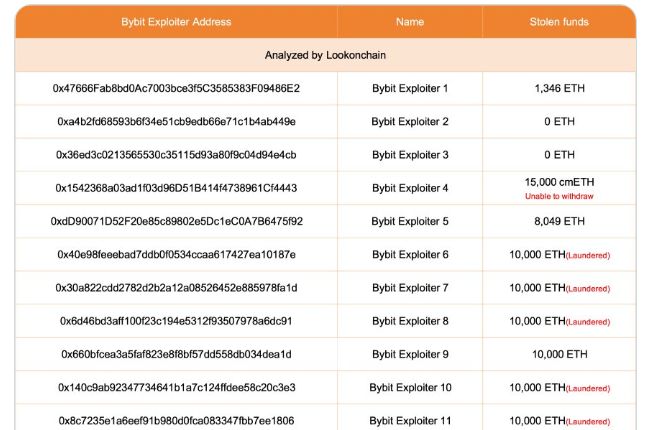
Task: Click the address starting with 0x36ed3c02
Action: tap(176, 155)
